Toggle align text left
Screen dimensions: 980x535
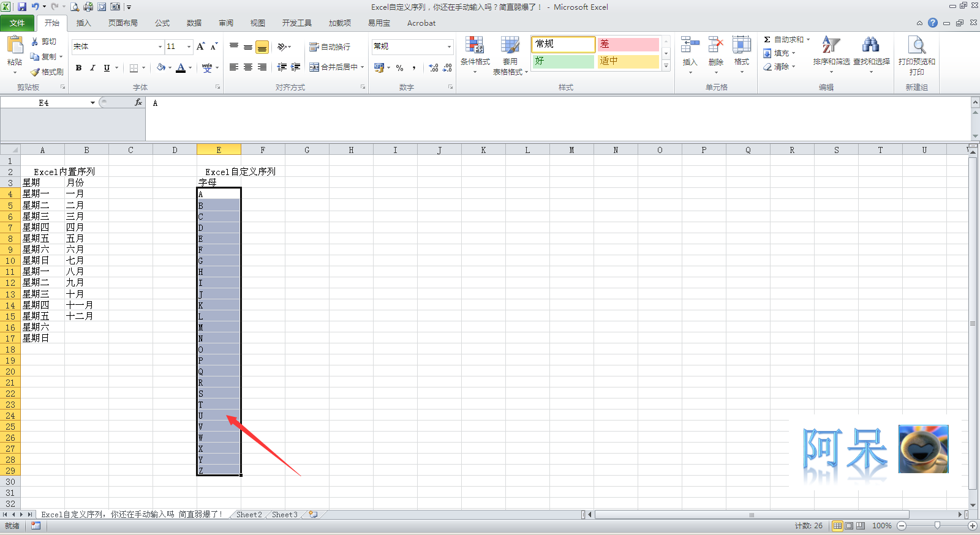pyautogui.click(x=234, y=67)
